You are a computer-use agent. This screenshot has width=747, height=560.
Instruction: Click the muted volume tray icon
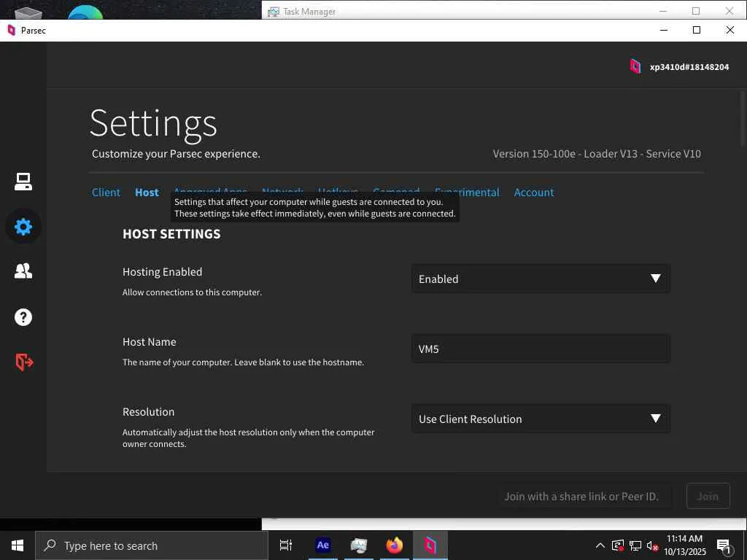652,545
